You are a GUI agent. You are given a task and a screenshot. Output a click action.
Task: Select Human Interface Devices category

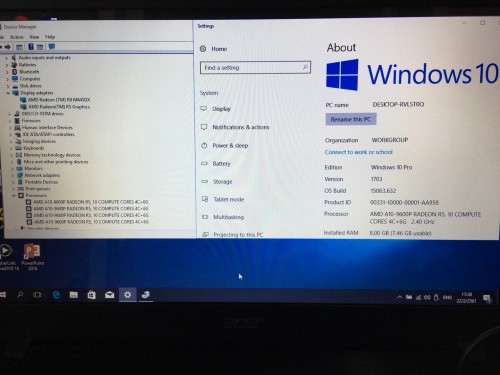[47, 127]
